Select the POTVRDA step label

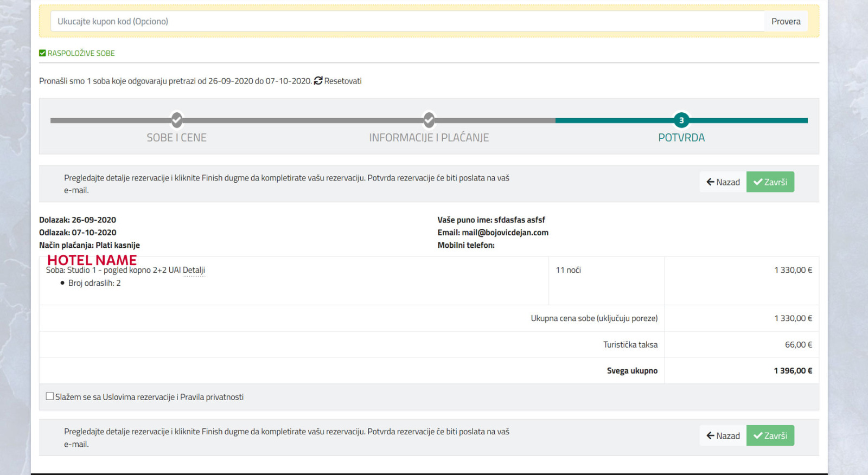coord(681,138)
